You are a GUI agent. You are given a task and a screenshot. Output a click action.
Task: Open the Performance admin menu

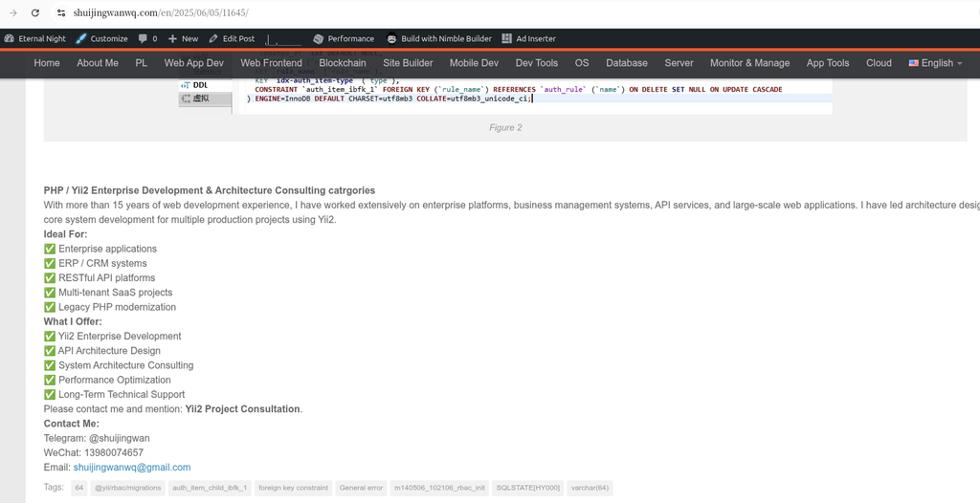[x=344, y=39]
